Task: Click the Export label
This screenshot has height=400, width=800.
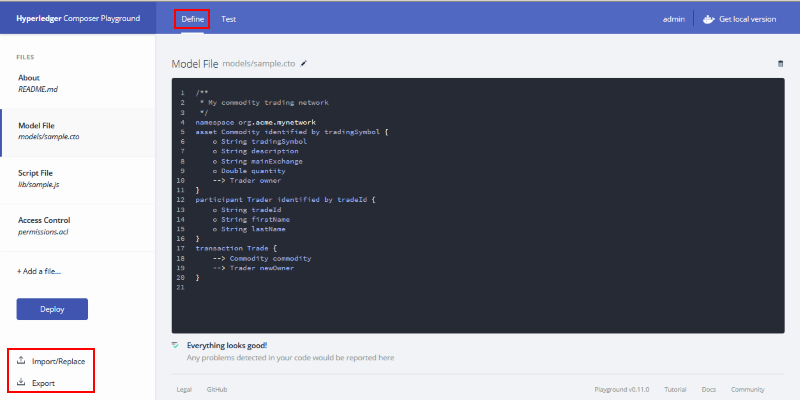Action: coord(43,383)
